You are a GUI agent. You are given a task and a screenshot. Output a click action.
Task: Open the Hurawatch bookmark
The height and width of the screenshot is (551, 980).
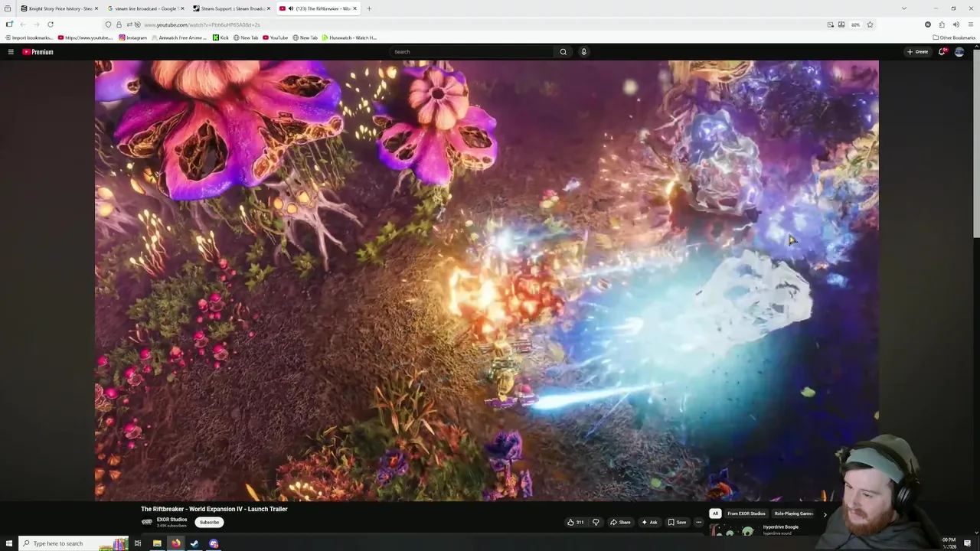click(x=350, y=37)
